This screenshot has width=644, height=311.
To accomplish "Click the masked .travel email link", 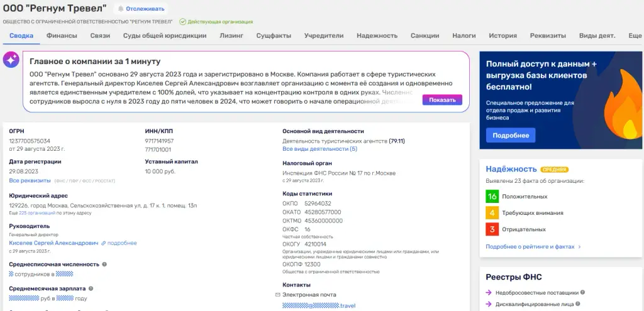I will click(x=319, y=306).
